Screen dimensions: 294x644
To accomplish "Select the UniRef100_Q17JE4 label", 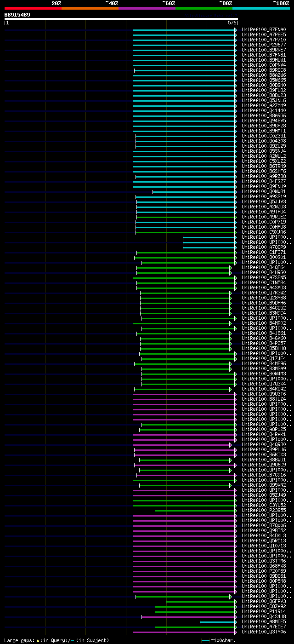I will [264, 359].
